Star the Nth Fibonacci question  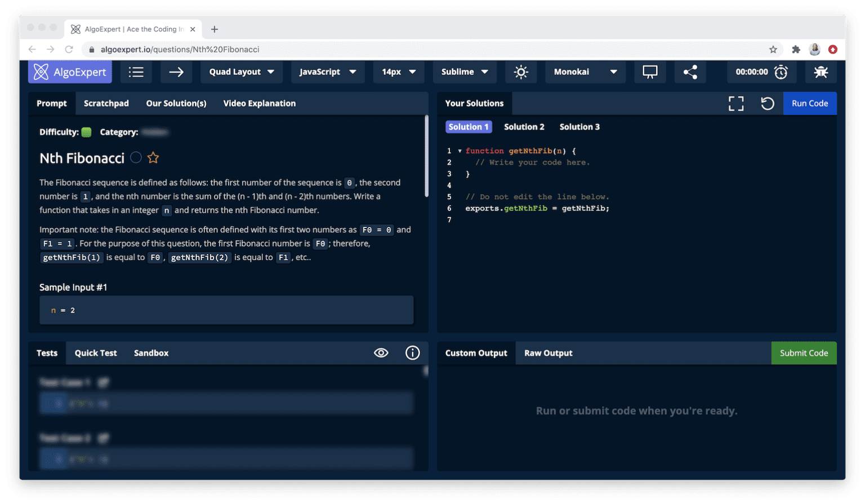[153, 158]
